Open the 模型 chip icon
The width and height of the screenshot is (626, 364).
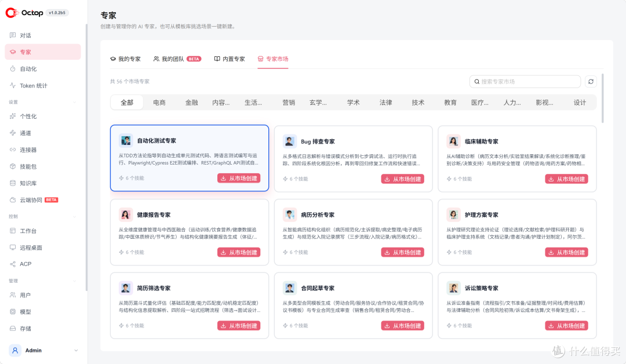coord(13,312)
